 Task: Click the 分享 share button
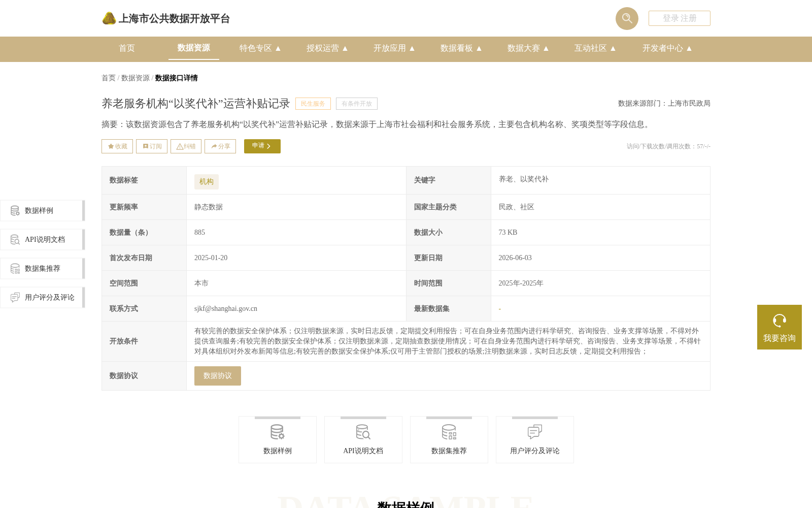pyautogui.click(x=220, y=146)
